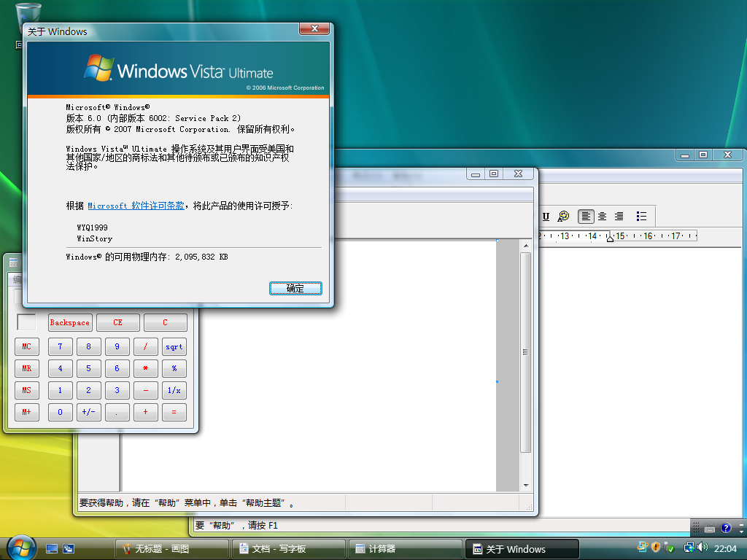Switch to 计算器 taskbar button
The width and height of the screenshot is (747, 560).
coord(406,549)
